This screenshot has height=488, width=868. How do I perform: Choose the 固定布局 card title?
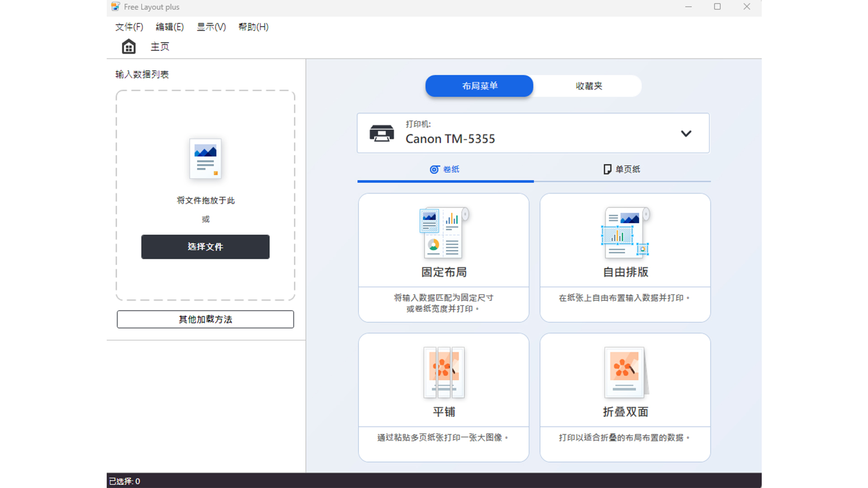click(x=444, y=272)
